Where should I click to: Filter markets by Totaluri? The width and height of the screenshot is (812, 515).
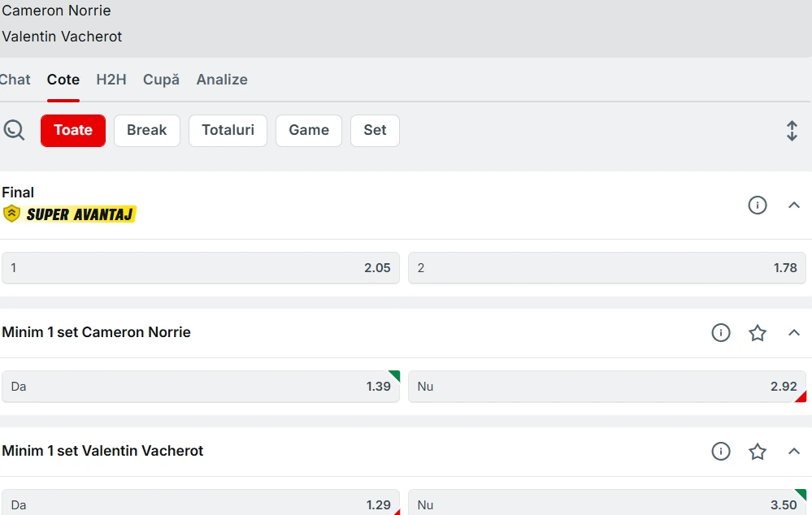(228, 130)
